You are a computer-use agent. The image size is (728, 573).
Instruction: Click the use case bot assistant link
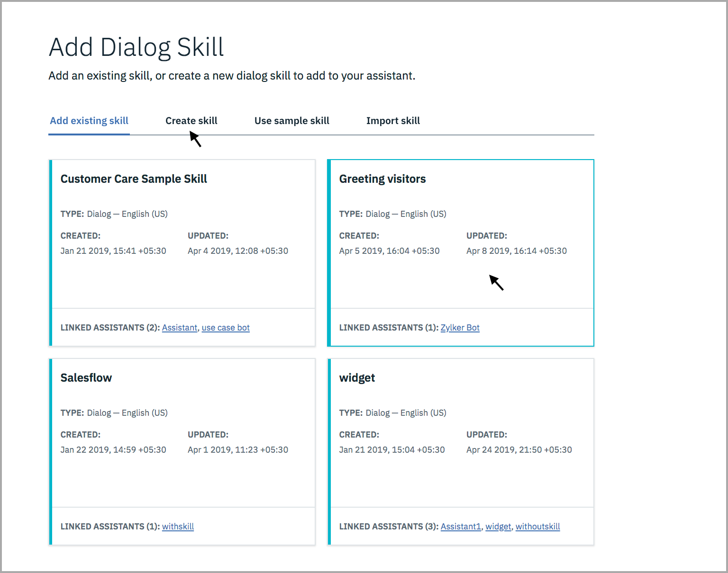tap(226, 327)
